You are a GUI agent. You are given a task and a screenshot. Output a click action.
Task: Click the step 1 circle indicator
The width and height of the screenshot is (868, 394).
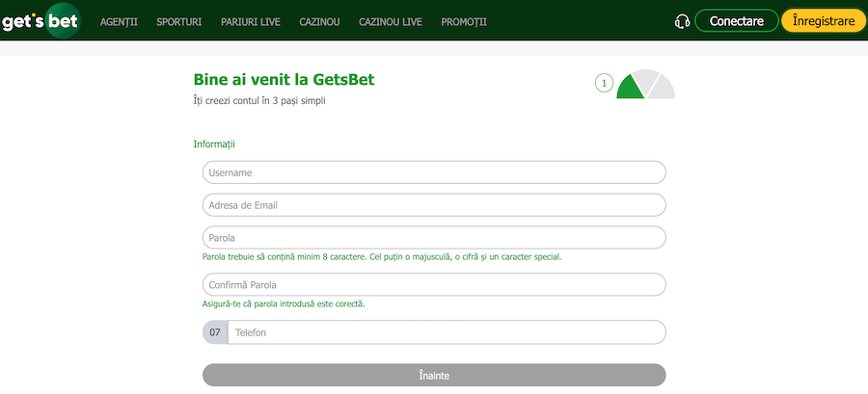[604, 84]
